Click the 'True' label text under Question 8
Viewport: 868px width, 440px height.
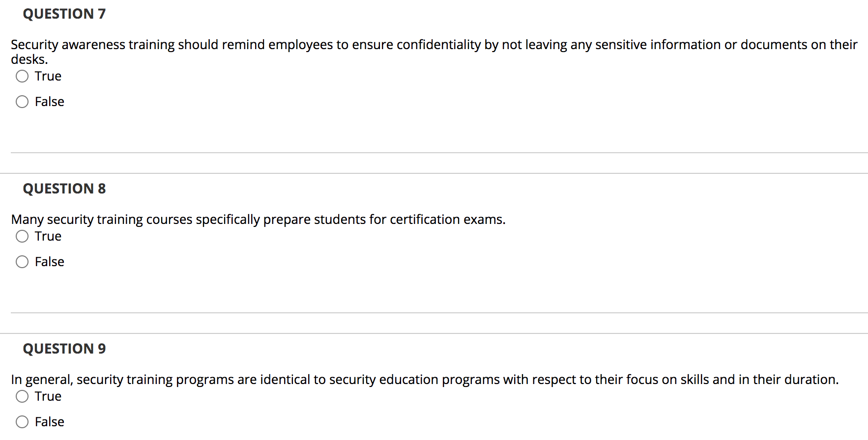tap(48, 236)
